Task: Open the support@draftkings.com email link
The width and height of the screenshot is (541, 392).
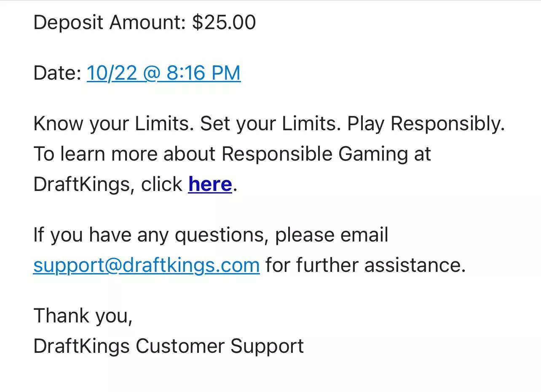Action: pos(146,265)
